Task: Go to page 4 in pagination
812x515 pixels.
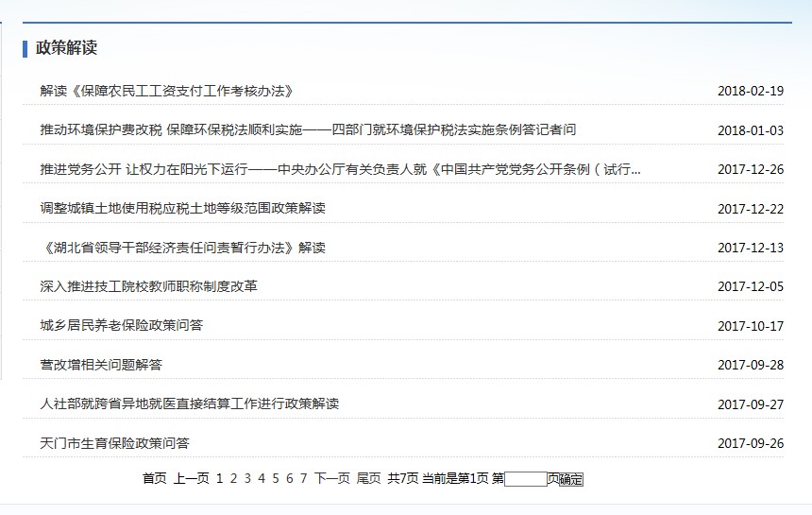Action: tap(262, 478)
